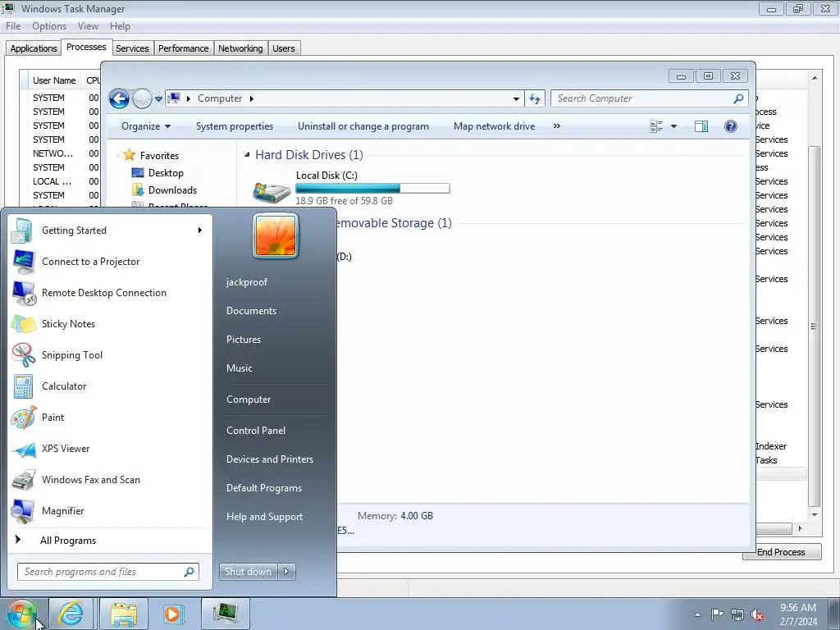Image resolution: width=840 pixels, height=630 pixels.
Task: Refresh the Computer Explorer window
Action: (x=535, y=98)
